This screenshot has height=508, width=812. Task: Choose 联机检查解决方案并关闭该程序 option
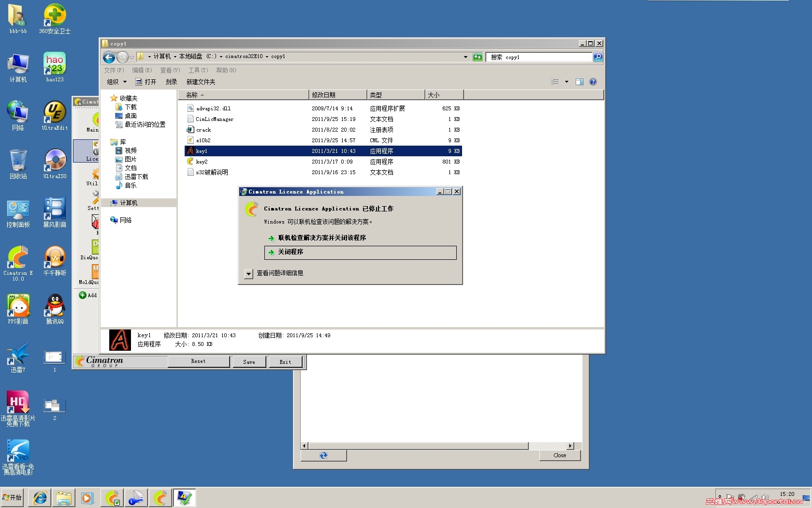click(x=317, y=238)
